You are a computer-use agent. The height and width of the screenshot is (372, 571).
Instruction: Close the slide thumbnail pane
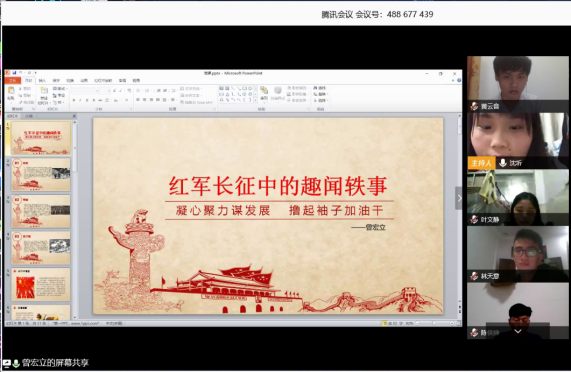[74, 116]
